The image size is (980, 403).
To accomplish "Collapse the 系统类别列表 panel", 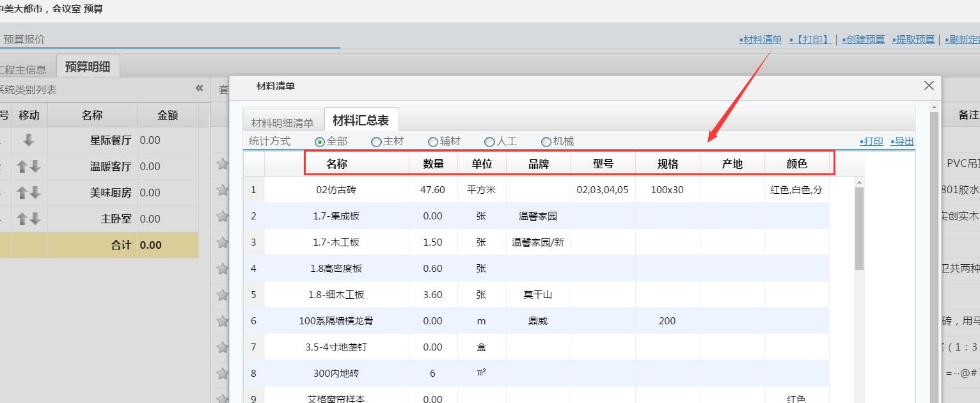I will click(x=199, y=89).
